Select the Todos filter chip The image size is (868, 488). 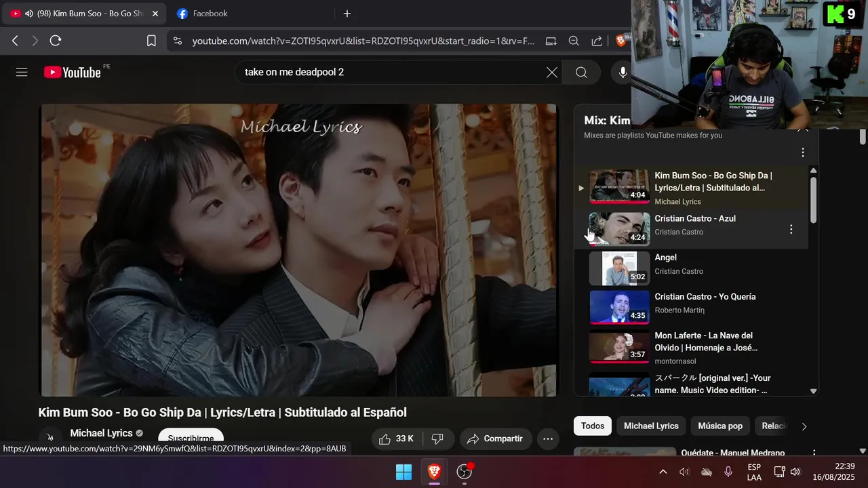point(593,426)
